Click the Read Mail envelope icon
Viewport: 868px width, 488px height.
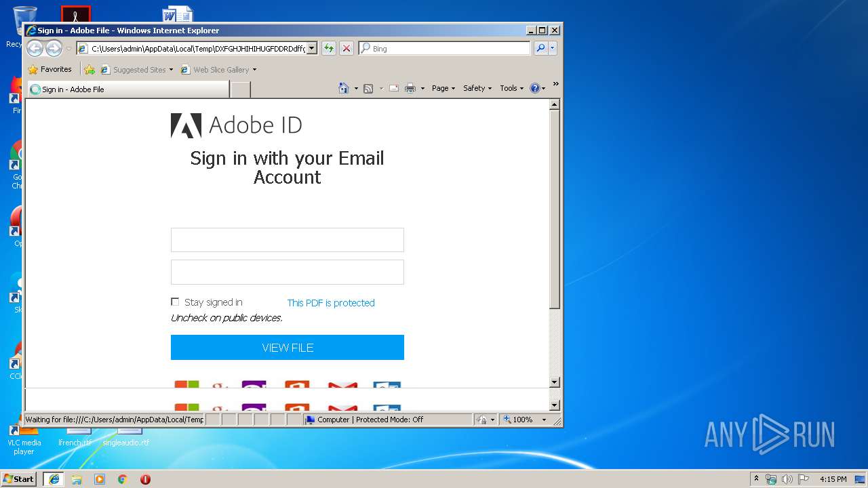tap(394, 88)
